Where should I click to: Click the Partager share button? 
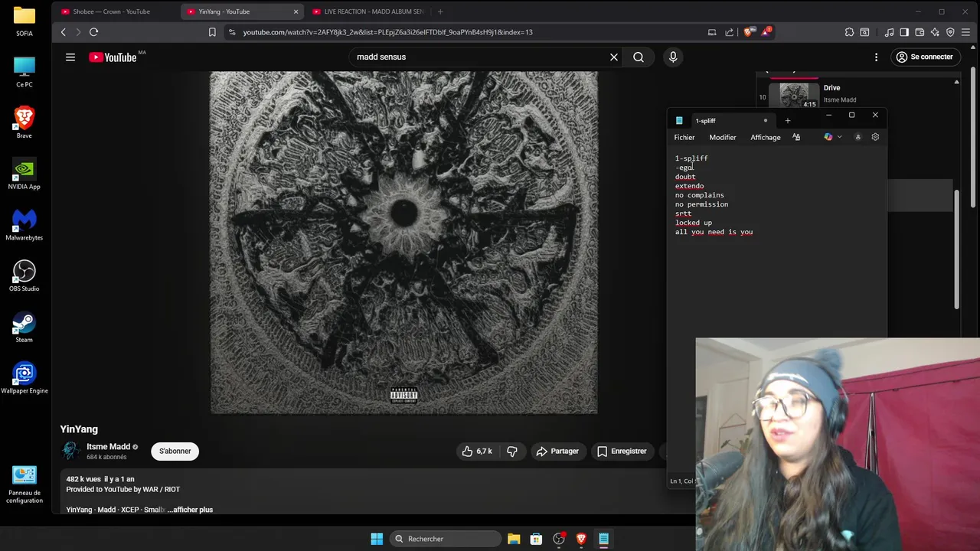[x=557, y=452]
